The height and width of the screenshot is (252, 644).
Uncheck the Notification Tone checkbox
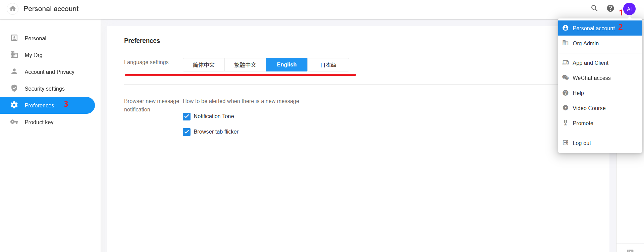pos(186,116)
